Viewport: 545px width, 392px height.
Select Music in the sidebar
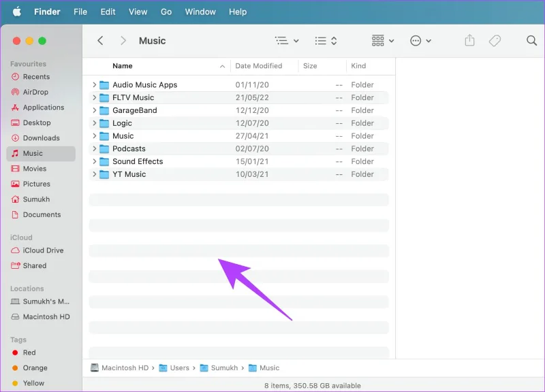pyautogui.click(x=41, y=154)
